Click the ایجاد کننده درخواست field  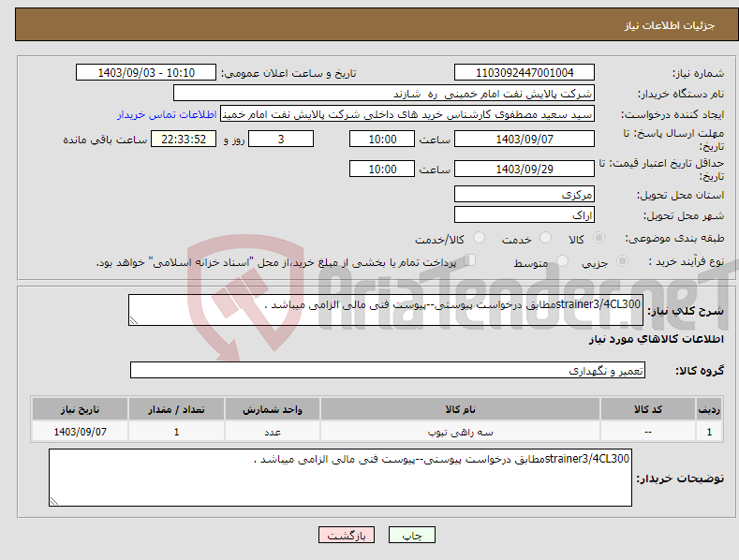(x=407, y=114)
